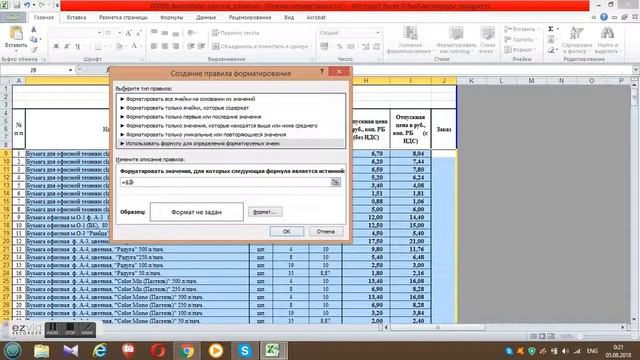Screen dimensions: 640x360
Task: Open Sort and filter (Сортировка и фильтр)
Action: pyautogui.click(x=576, y=40)
